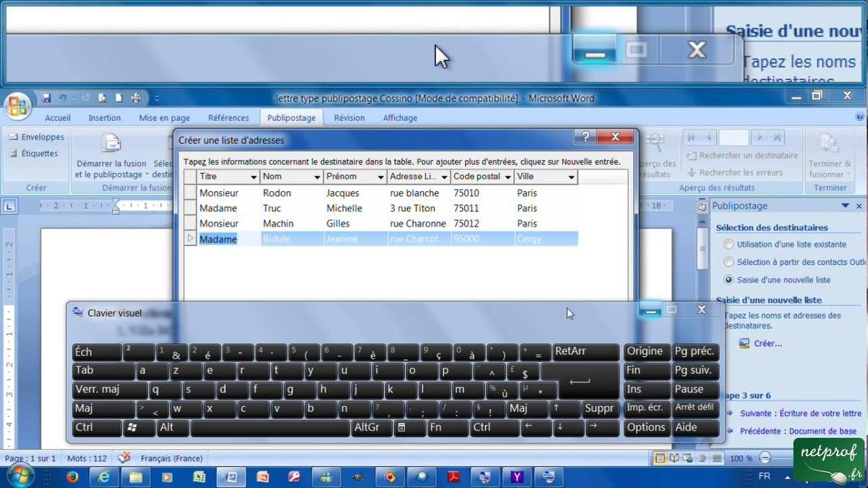Undo the last action in Quick Access toolbar

click(63, 98)
